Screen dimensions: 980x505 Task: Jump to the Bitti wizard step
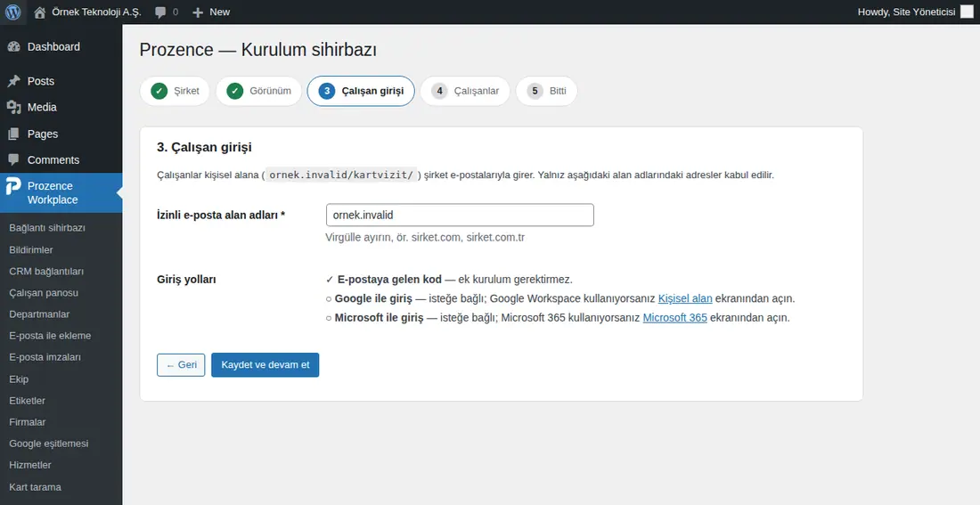tap(546, 91)
